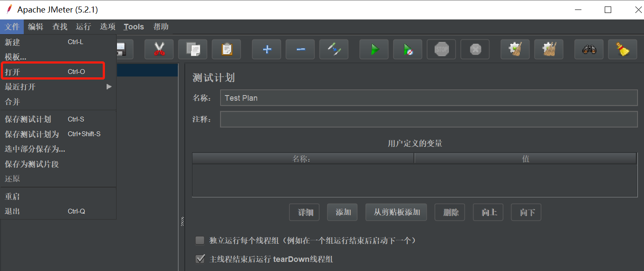Click the 详细 button
Viewport: 644px width, 271px height.
click(304, 212)
